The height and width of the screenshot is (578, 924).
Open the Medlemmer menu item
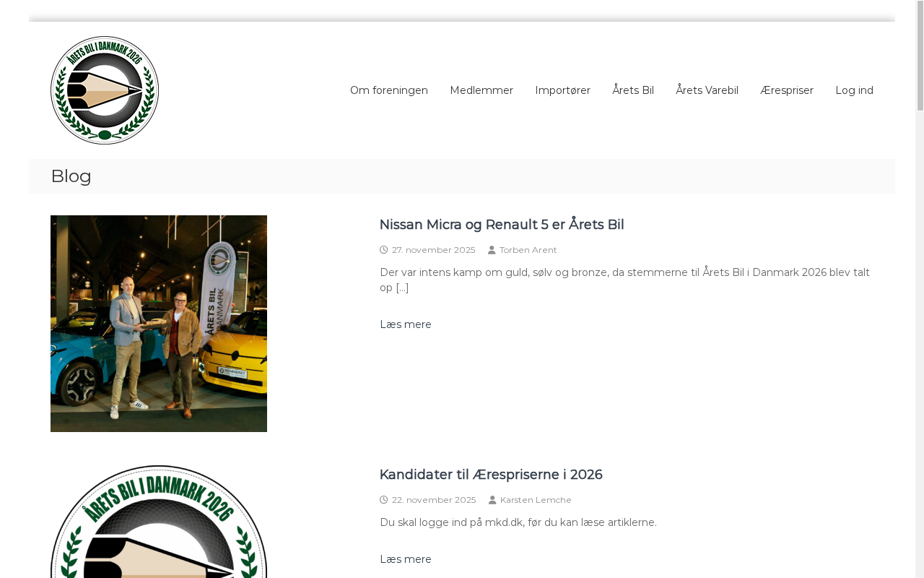click(x=481, y=90)
